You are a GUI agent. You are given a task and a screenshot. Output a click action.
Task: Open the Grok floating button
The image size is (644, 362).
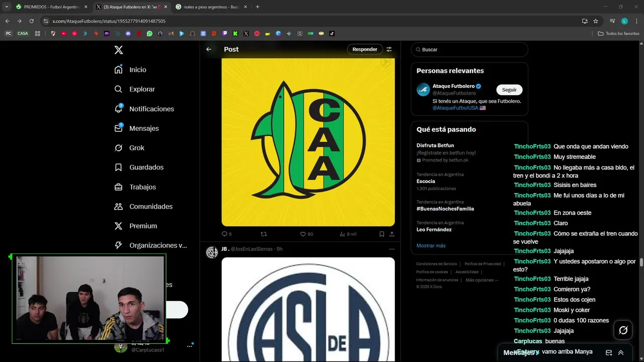623,330
